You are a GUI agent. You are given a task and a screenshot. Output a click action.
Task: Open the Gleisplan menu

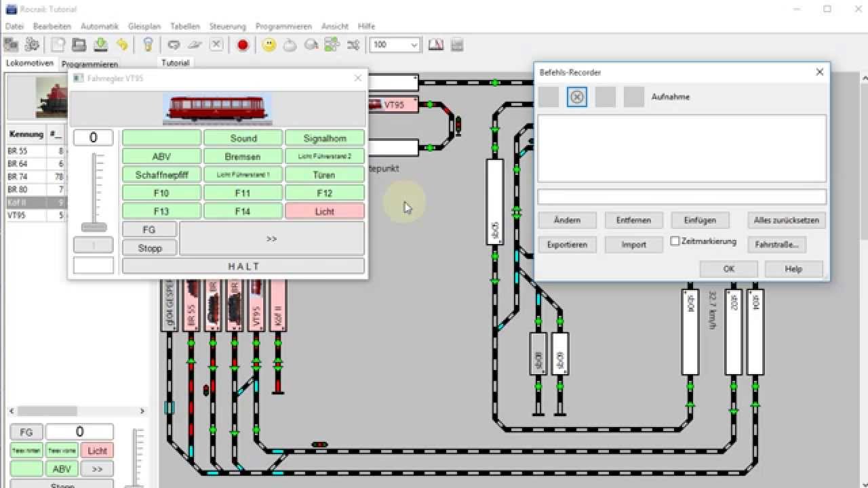pos(144,26)
